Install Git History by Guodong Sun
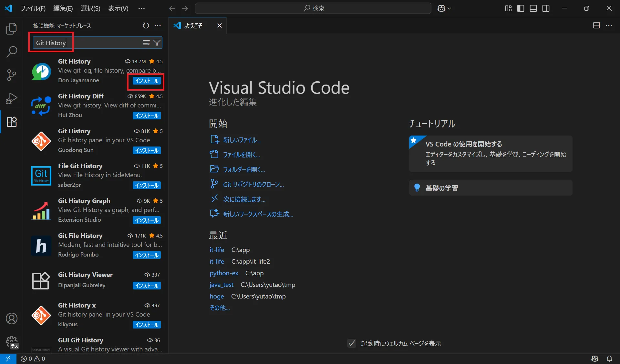Viewport: 620px width, 364px height. tap(147, 150)
